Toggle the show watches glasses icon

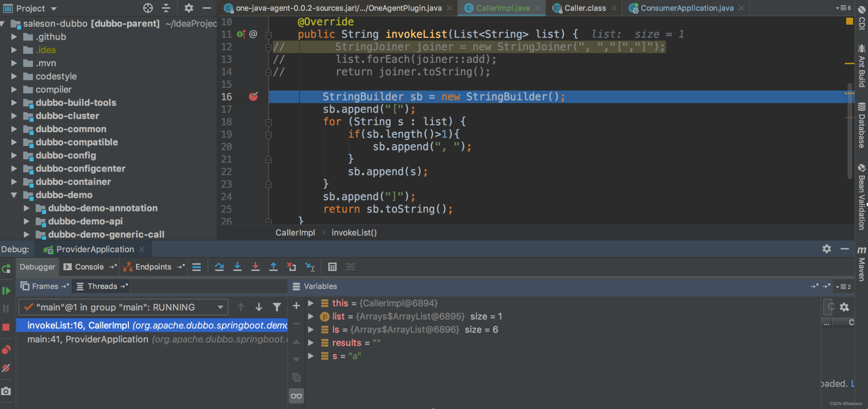click(296, 396)
